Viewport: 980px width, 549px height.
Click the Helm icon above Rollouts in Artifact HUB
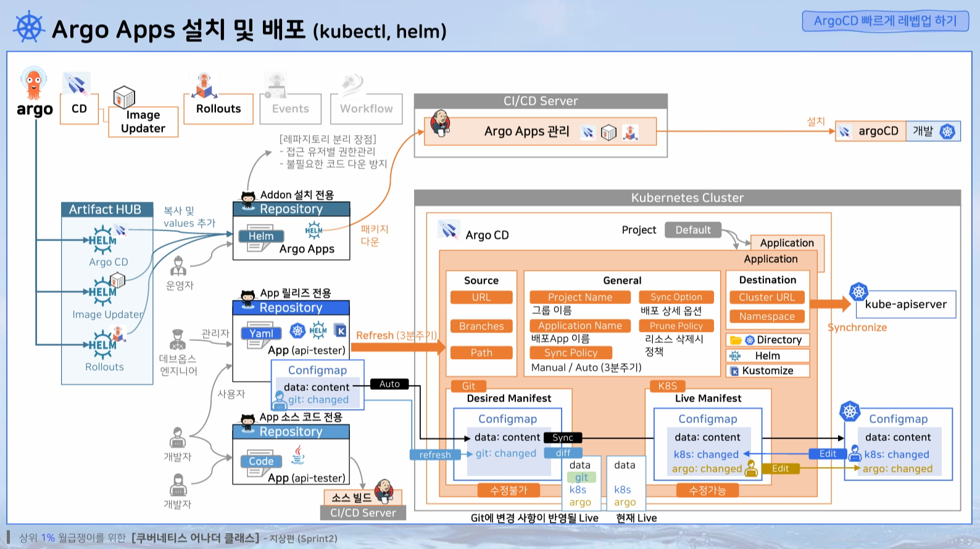pos(102,344)
